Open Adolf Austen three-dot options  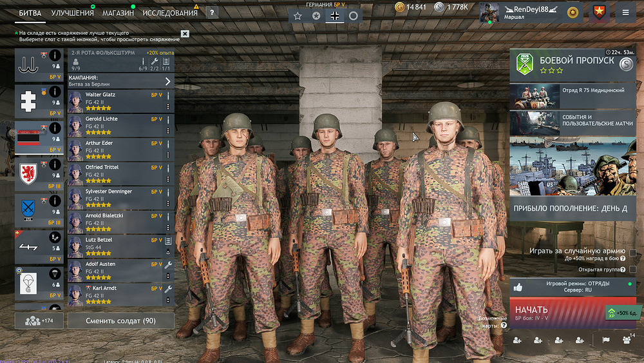coord(168,276)
